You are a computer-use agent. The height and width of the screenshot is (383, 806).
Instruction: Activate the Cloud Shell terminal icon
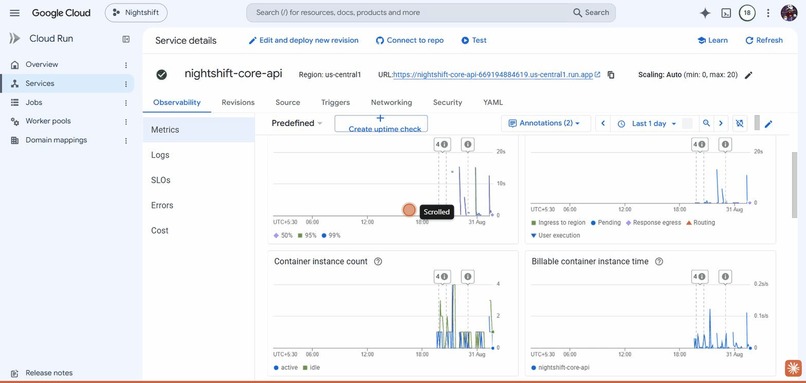pos(726,13)
